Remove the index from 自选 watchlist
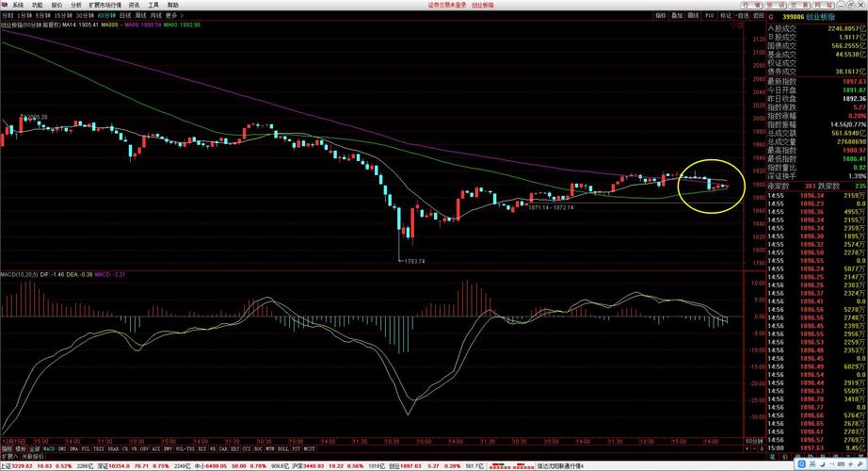 (x=742, y=15)
